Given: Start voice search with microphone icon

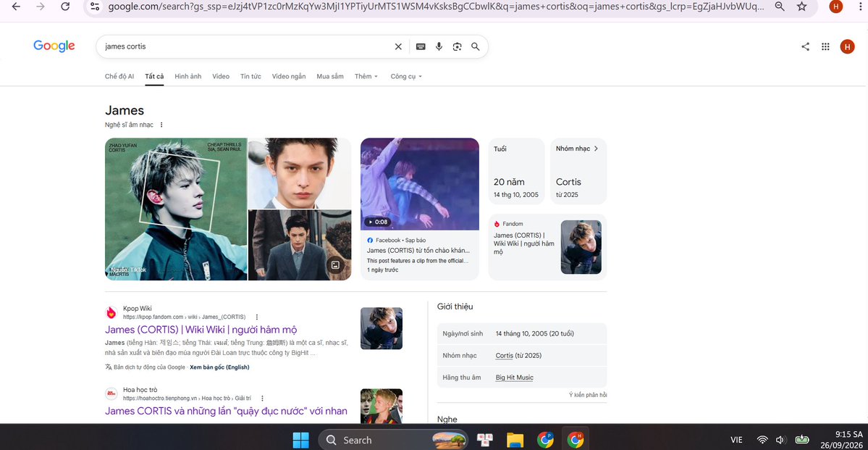Looking at the screenshot, I should coord(439,46).
